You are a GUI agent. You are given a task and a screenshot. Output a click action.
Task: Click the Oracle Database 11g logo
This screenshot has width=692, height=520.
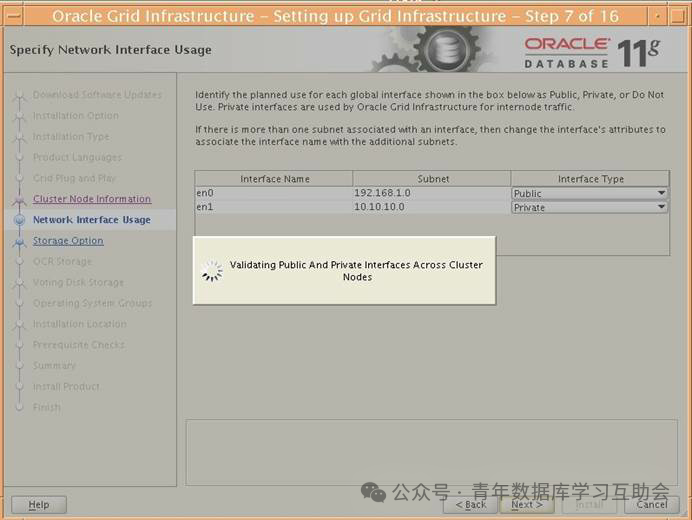592,53
